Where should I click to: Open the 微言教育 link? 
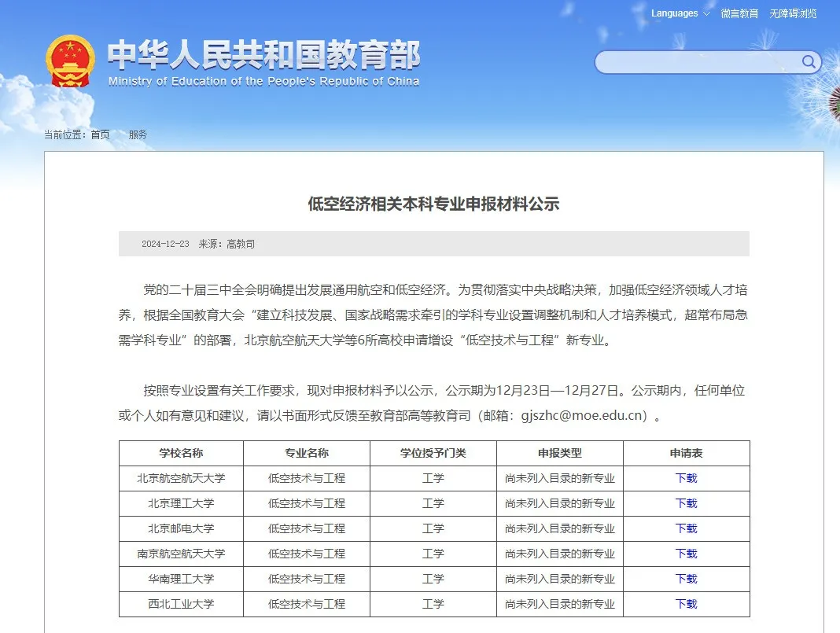pos(739,13)
